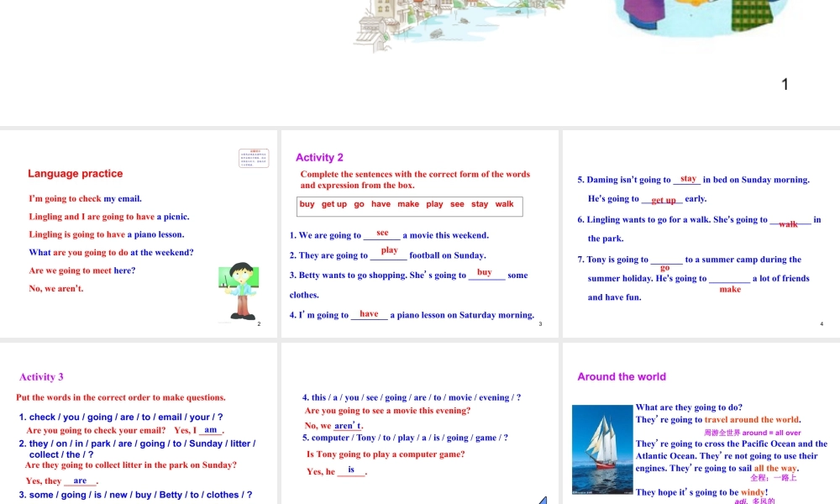Click the blue triangle arrow at slide bottom
This screenshot has height=504, width=840.
click(x=543, y=500)
